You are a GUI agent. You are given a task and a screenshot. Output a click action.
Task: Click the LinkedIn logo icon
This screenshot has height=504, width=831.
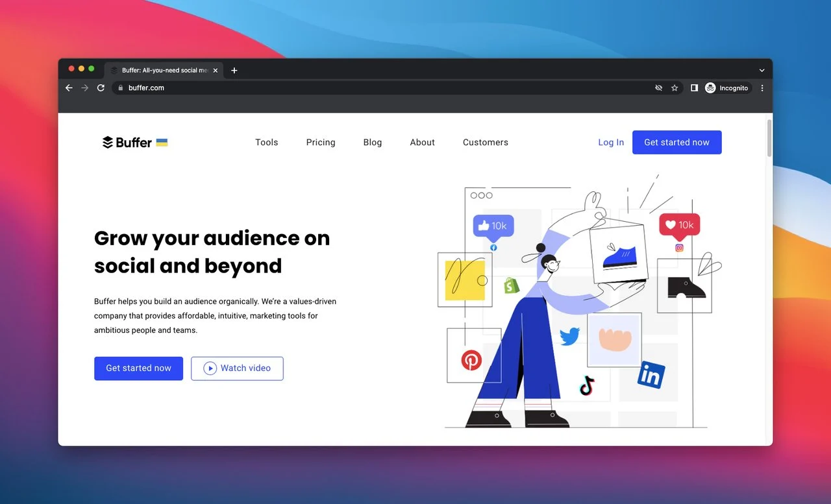(x=651, y=375)
